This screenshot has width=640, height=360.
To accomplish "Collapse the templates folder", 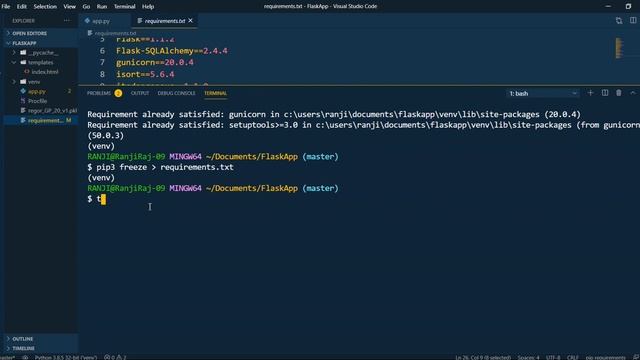I will tap(40, 62).
